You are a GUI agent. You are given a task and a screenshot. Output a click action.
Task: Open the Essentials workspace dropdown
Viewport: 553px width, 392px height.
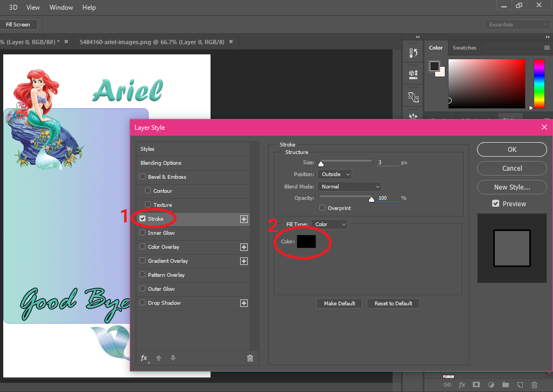point(517,25)
